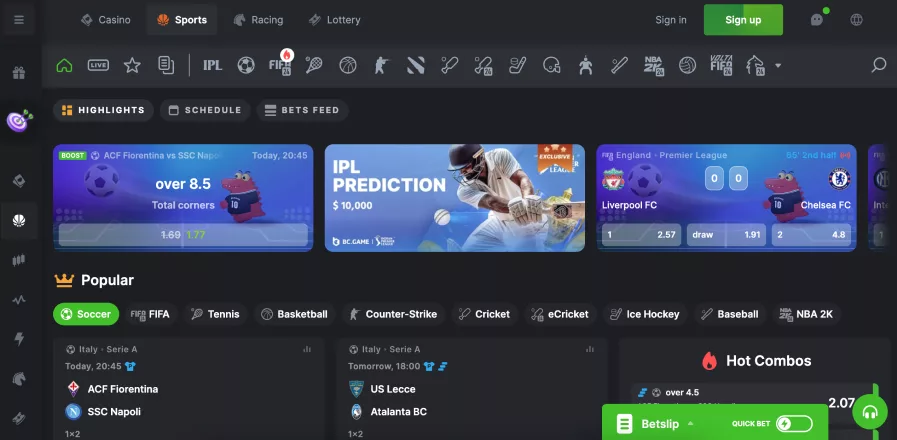The height and width of the screenshot is (440, 897).
Task: Select the Baseball popular filter chip
Action: [731, 314]
